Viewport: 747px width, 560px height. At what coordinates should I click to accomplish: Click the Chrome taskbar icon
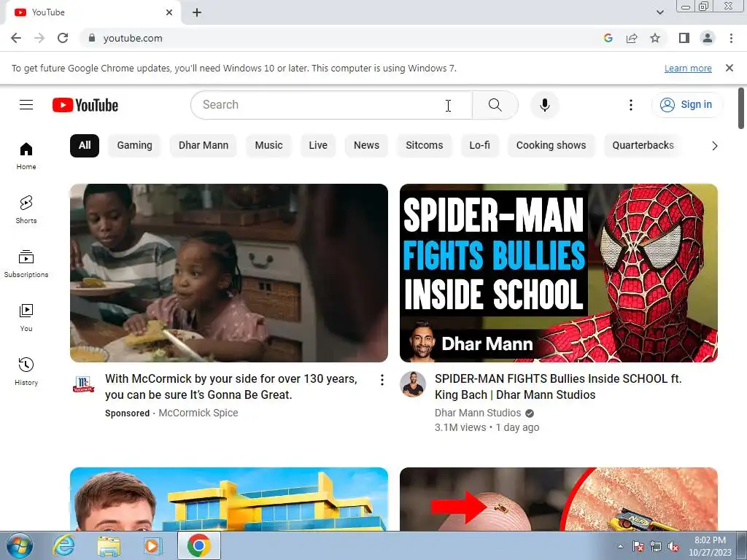tap(198, 545)
